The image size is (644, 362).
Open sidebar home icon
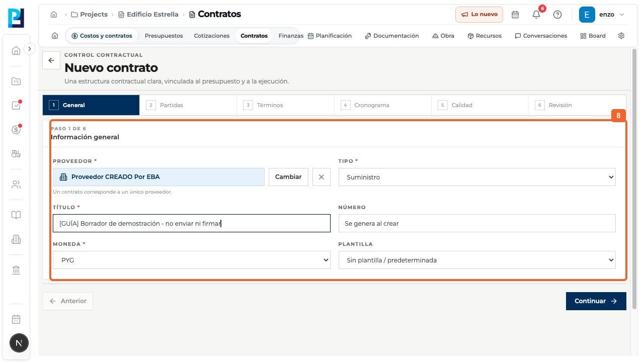(16, 50)
